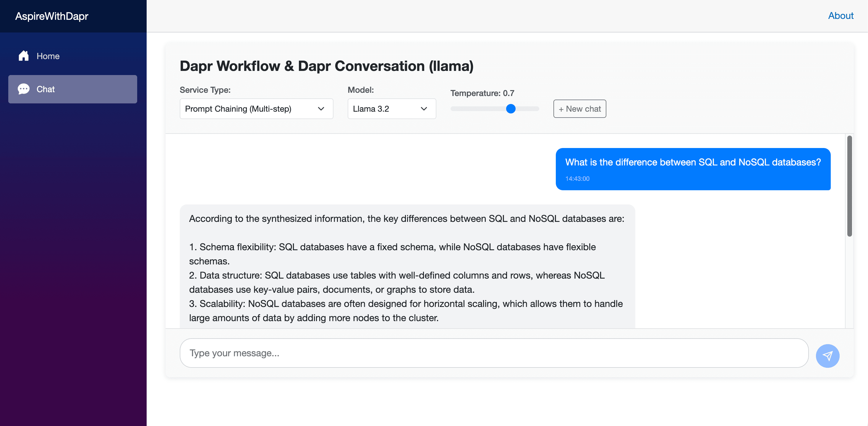Click the Temperature: 0.7 label
The height and width of the screenshot is (426, 868).
click(482, 93)
